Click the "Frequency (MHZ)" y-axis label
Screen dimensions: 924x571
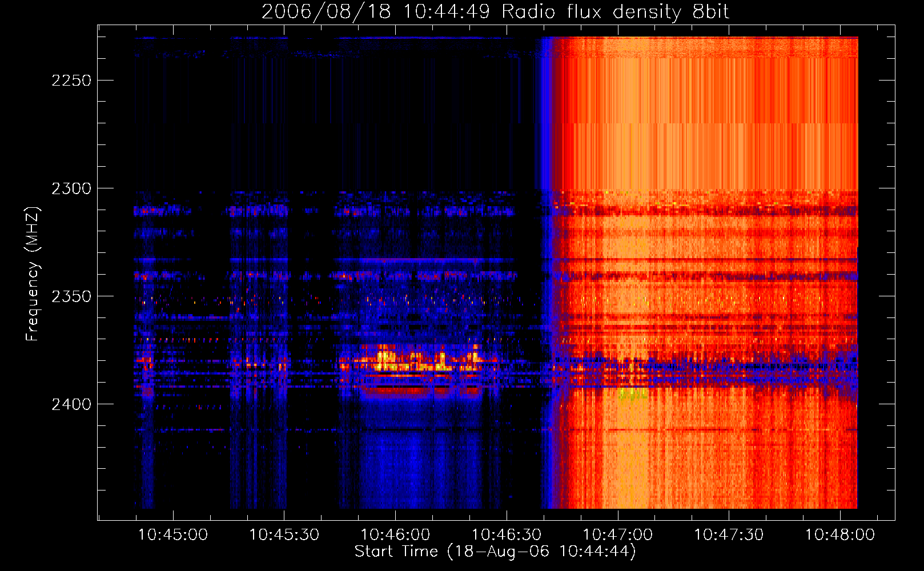pos(33,274)
